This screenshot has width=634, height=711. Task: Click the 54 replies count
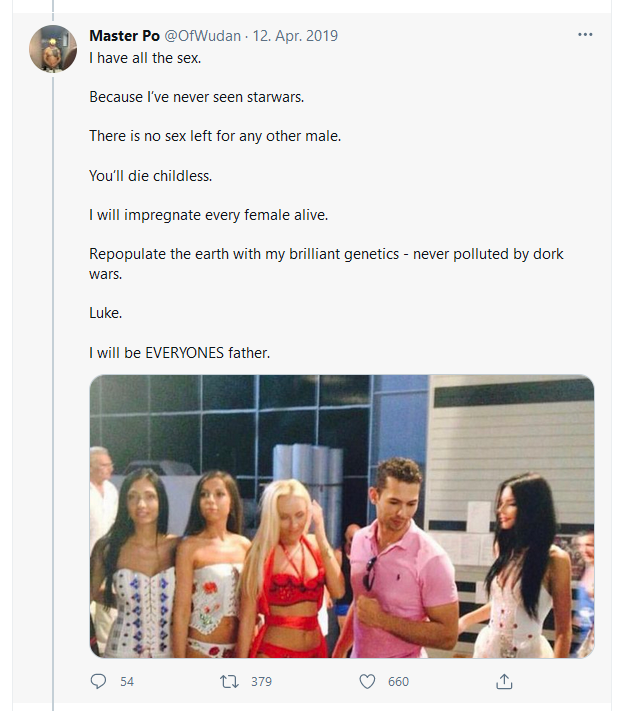tap(127, 682)
